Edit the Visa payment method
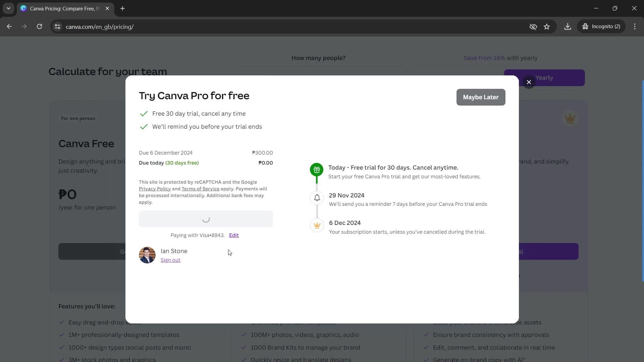644x362 pixels. 234,235
